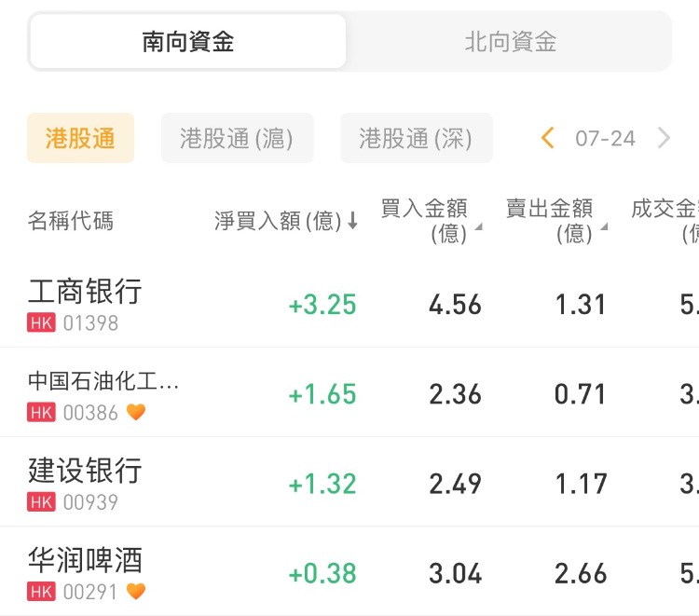The width and height of the screenshot is (699, 616).
Task: Sort by 買入金額 column header
Action: pos(425,221)
